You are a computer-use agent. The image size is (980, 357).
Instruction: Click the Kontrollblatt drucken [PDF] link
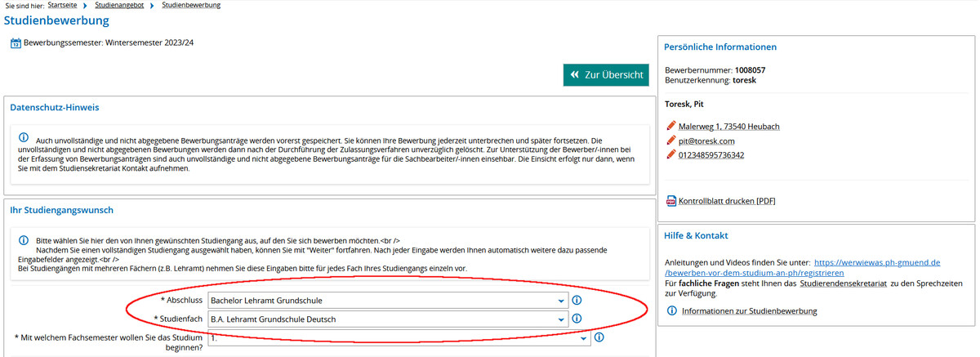click(727, 201)
